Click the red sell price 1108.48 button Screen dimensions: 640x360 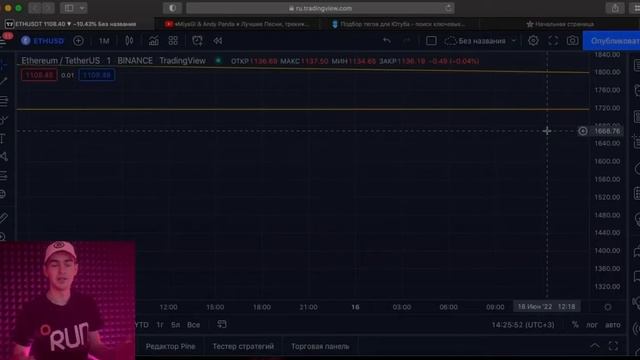click(x=39, y=75)
